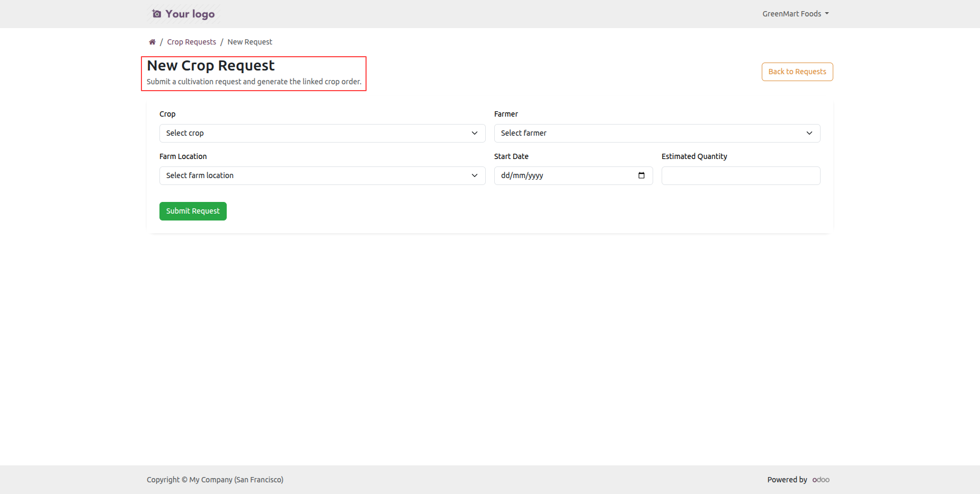The image size is (980, 494).
Task: Click the Estimated Quantity label
Action: pyautogui.click(x=694, y=156)
